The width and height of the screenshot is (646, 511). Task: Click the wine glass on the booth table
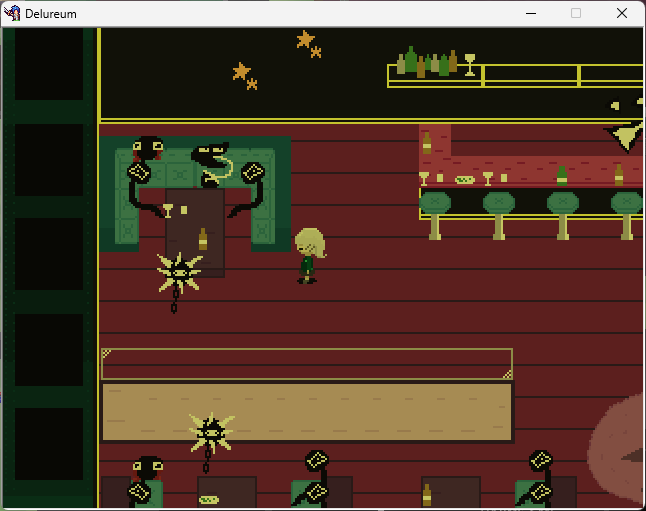(x=167, y=210)
